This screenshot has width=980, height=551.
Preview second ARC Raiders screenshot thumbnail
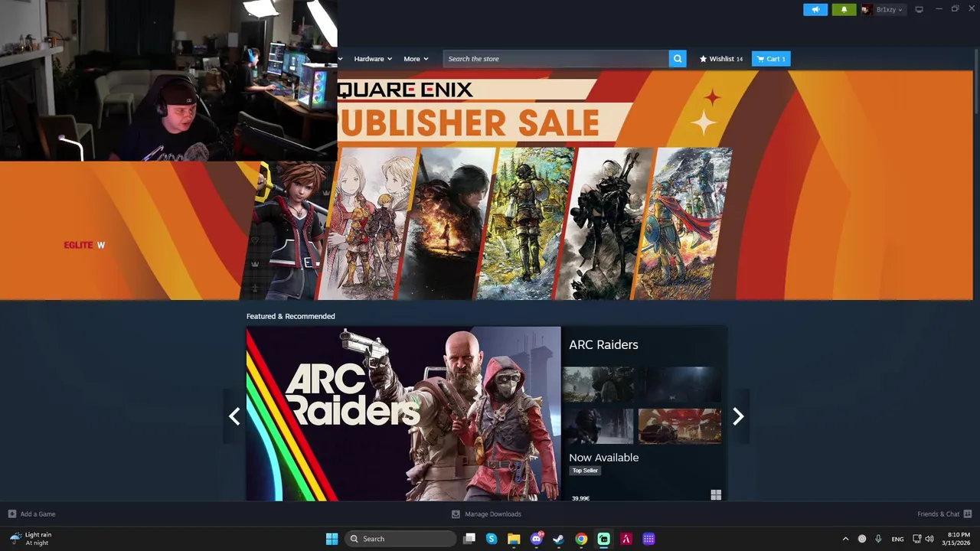680,384
